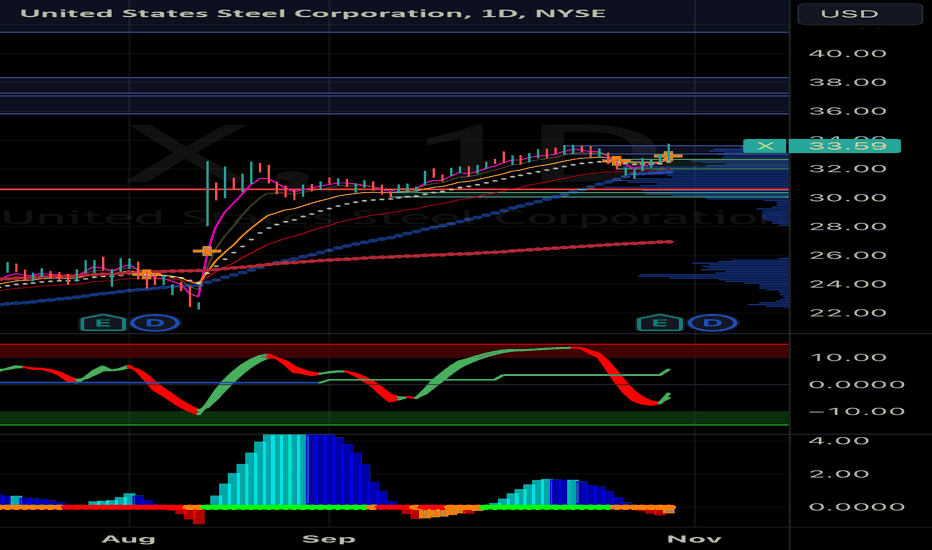Click the 40.00 price axis label
932x550 pixels.
(848, 54)
